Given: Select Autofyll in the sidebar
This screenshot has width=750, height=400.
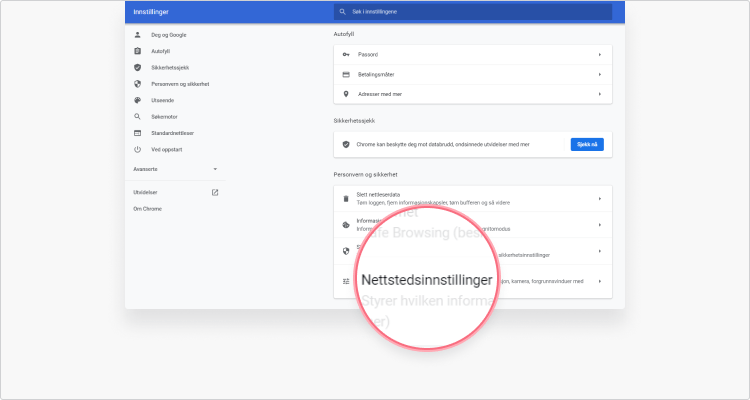Looking at the screenshot, I should [161, 51].
